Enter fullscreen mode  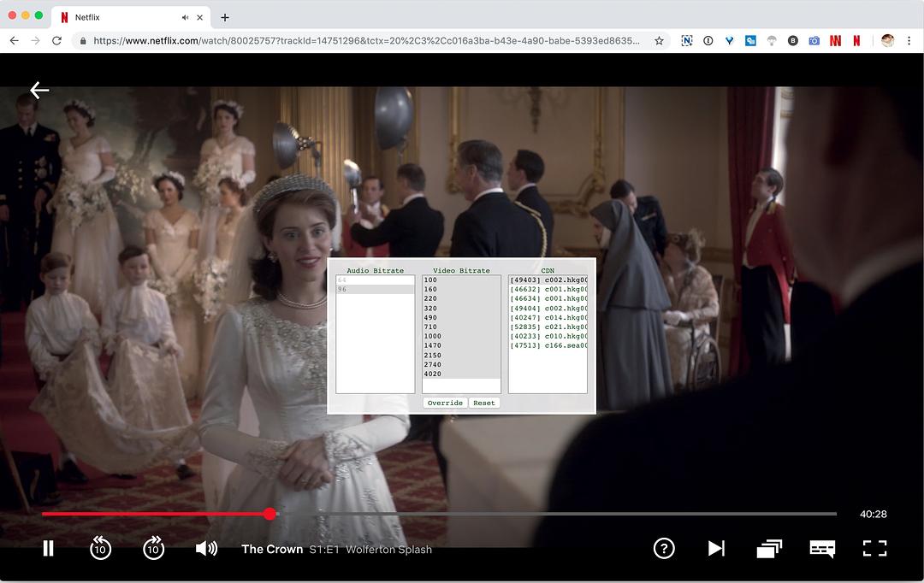[x=874, y=548]
